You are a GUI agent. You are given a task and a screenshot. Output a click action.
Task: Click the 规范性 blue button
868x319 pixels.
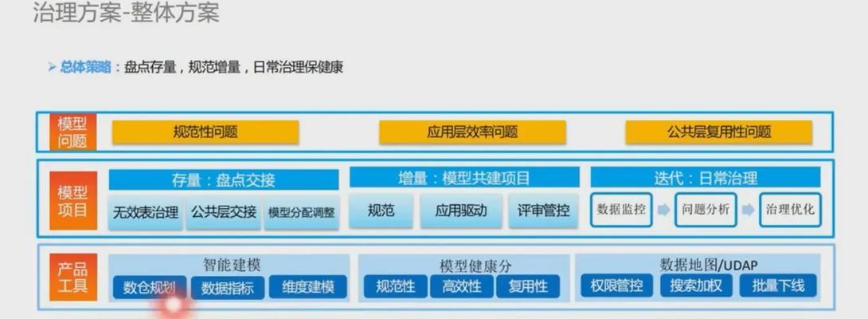coord(396,287)
